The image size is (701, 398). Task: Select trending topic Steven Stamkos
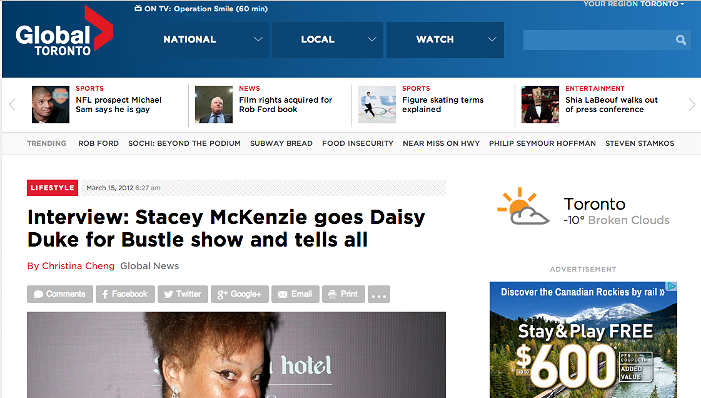[640, 144]
